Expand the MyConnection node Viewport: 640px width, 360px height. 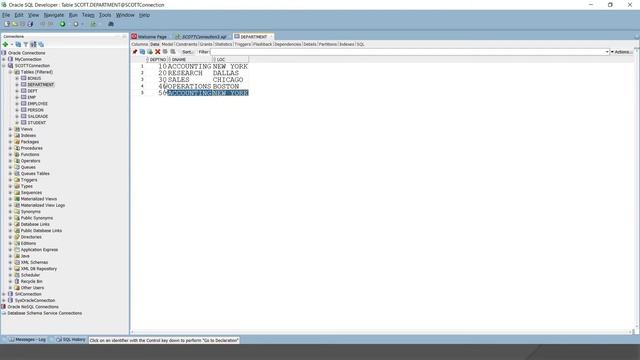pyautogui.click(x=4, y=59)
